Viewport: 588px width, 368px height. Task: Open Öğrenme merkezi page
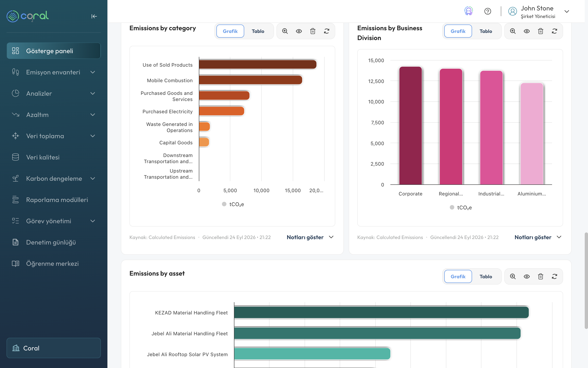coord(54,263)
